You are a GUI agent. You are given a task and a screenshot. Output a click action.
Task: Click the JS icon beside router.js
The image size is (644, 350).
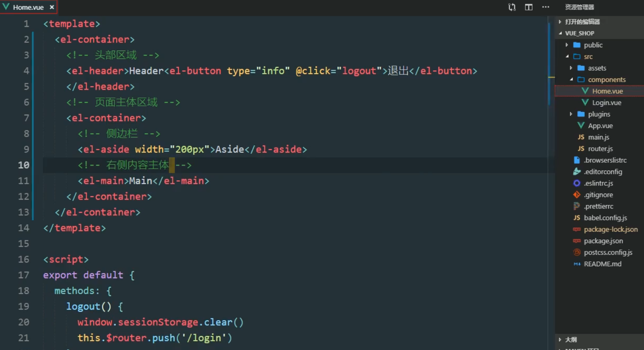point(581,149)
